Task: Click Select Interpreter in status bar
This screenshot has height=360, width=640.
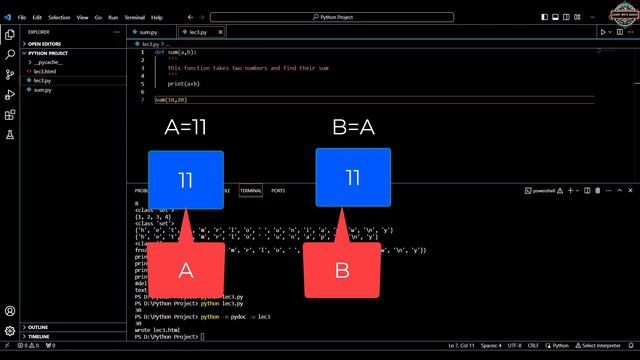Action: click(598, 346)
